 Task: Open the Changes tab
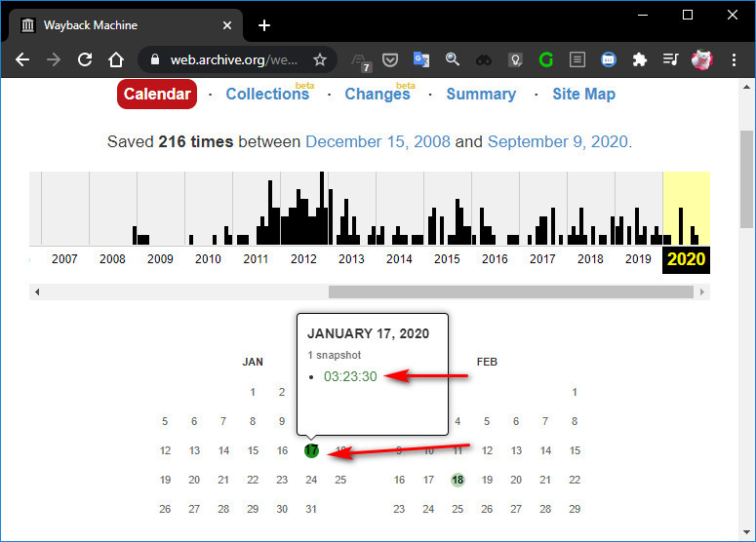378,94
